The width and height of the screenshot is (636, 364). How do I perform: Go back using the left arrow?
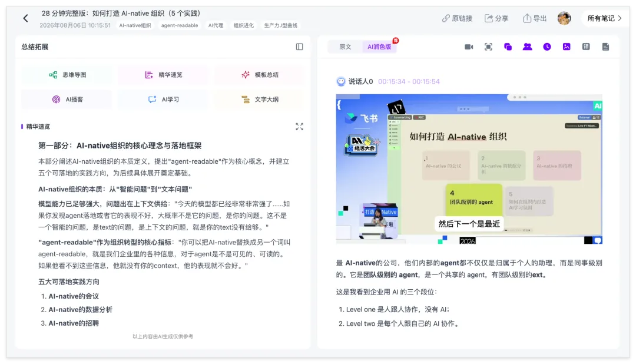coord(25,18)
